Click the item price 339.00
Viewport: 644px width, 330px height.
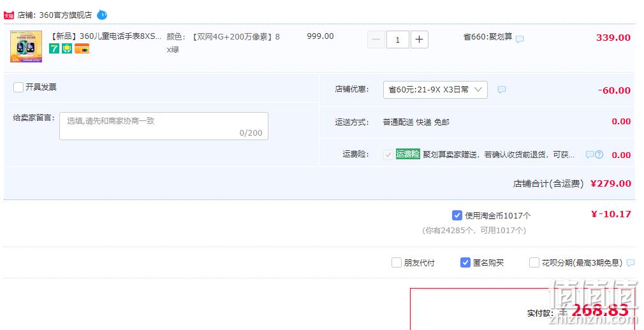[x=613, y=38]
